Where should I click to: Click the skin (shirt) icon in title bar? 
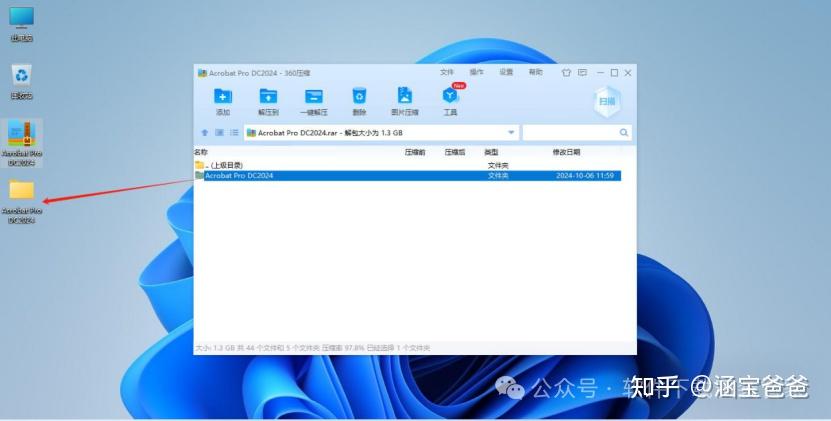pyautogui.click(x=566, y=73)
